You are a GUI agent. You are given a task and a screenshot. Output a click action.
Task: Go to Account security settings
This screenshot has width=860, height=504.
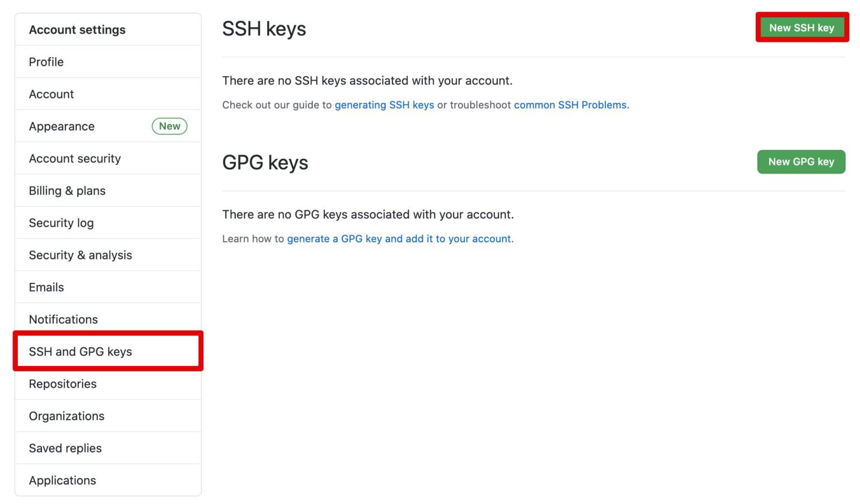pos(74,158)
